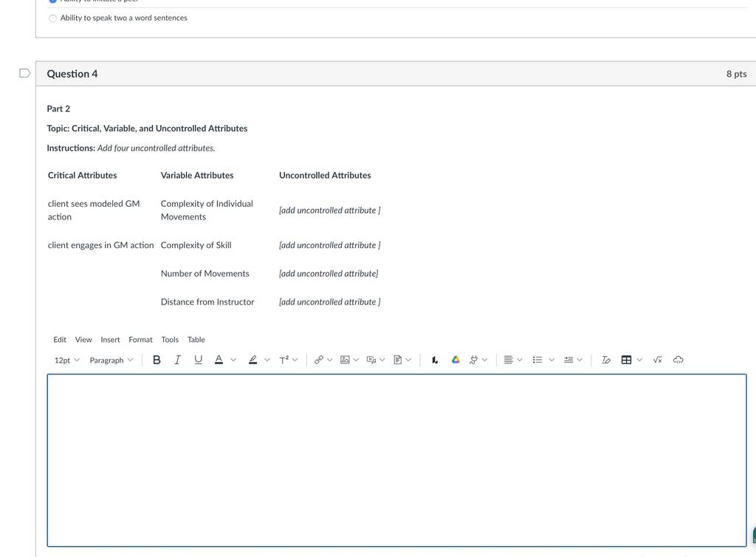
Task: Click 'Complexity of Individual Movements' cell
Action: pos(207,211)
